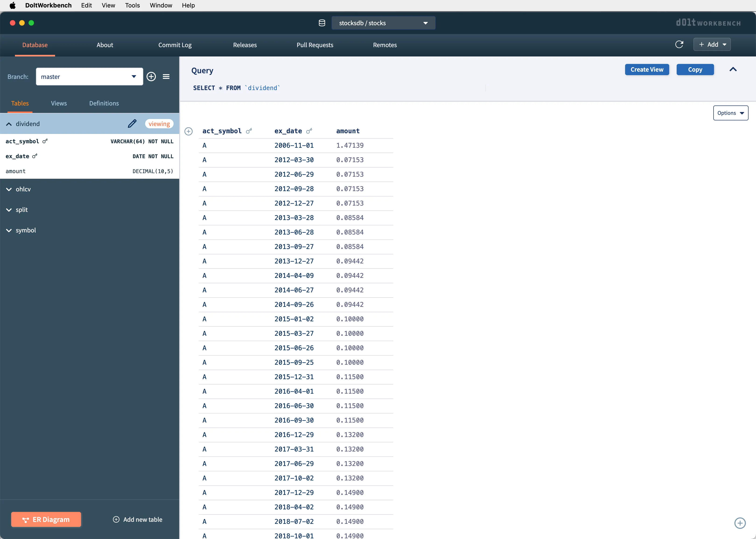The height and width of the screenshot is (539, 756).
Task: Click the key icon next to ex_date column header
Action: pos(309,131)
